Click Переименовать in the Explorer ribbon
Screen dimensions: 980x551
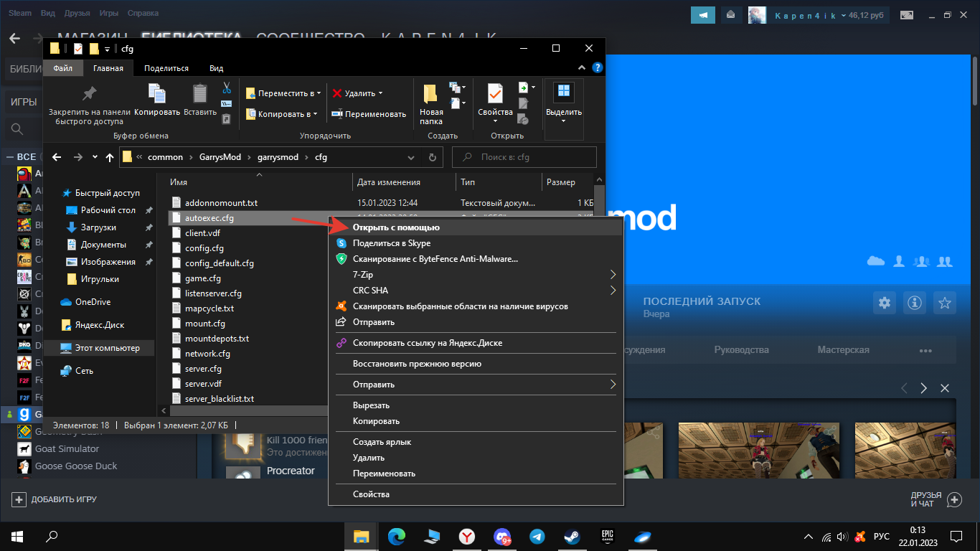point(369,114)
